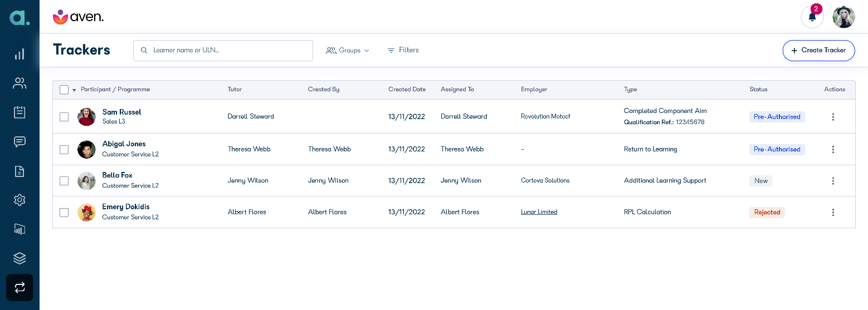
Task: Open the Filters menu
Action: [x=403, y=50]
